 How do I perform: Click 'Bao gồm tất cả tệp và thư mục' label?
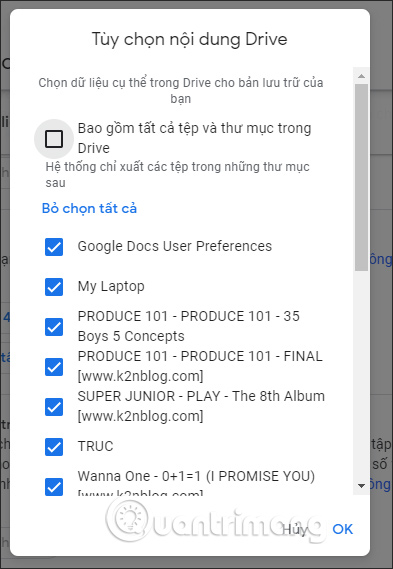pos(195,138)
